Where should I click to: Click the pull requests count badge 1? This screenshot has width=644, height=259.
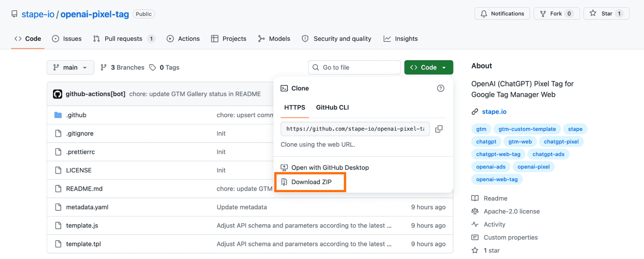point(151,39)
